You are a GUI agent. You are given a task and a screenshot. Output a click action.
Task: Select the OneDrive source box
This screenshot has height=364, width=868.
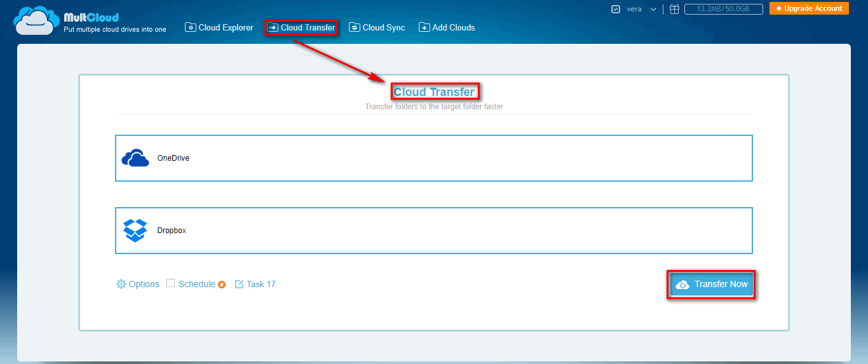pos(434,158)
